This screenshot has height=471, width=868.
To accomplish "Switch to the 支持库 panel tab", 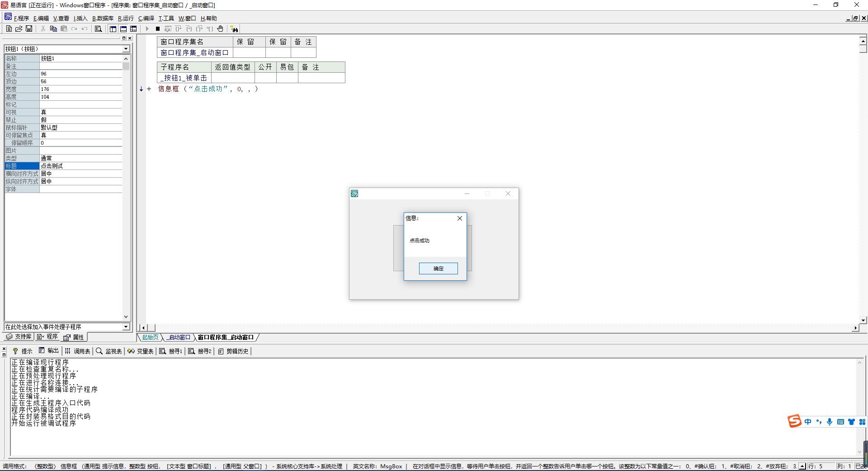I will (19, 337).
